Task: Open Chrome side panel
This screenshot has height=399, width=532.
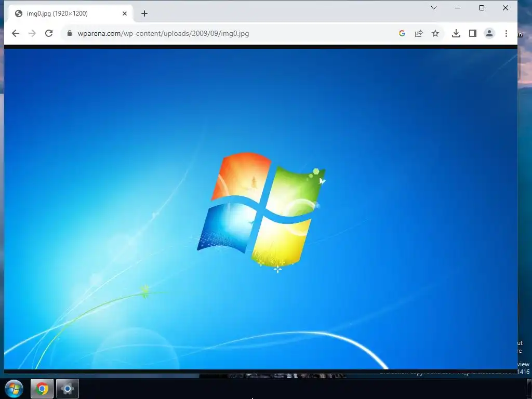Action: tap(473, 33)
